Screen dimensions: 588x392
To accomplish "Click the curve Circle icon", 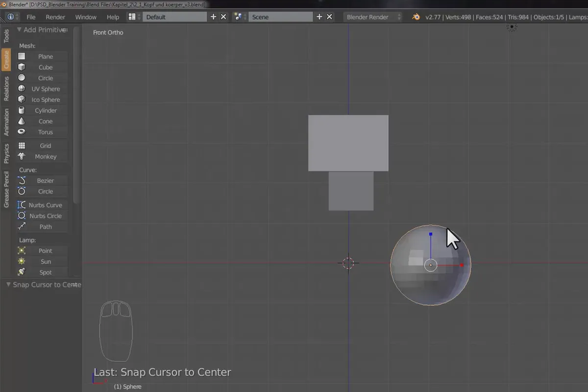I will click(22, 191).
